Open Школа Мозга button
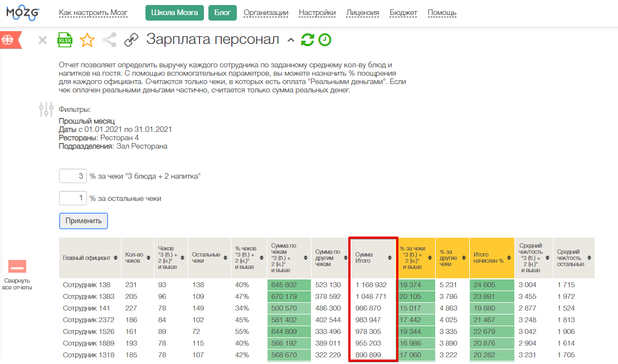This screenshot has width=618, height=364. pyautogui.click(x=174, y=13)
